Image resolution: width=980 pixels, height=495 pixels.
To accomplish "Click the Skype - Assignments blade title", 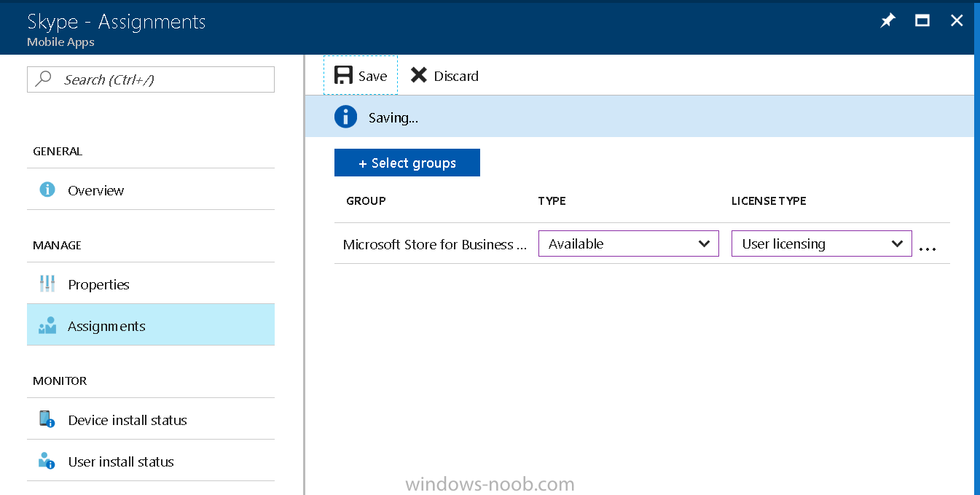I will 117,22.
